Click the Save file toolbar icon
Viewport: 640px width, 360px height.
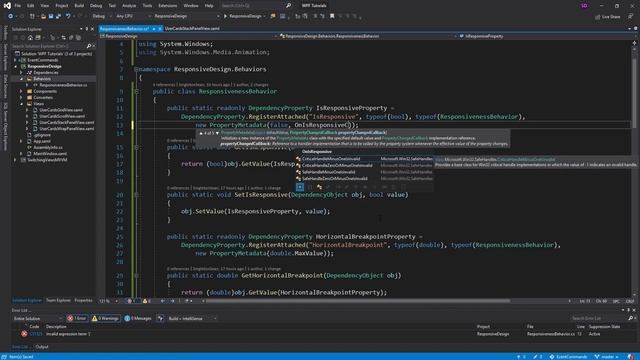pyautogui.click(x=51, y=16)
